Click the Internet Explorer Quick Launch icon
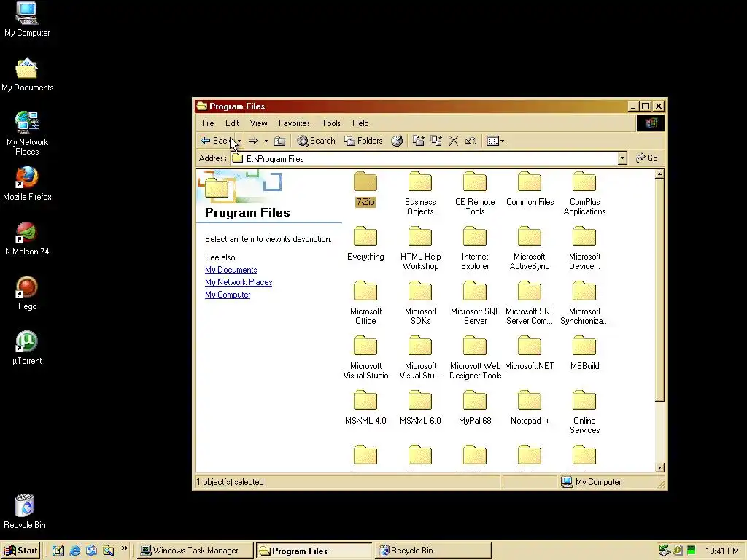The width and height of the screenshot is (747, 560). coord(75,551)
